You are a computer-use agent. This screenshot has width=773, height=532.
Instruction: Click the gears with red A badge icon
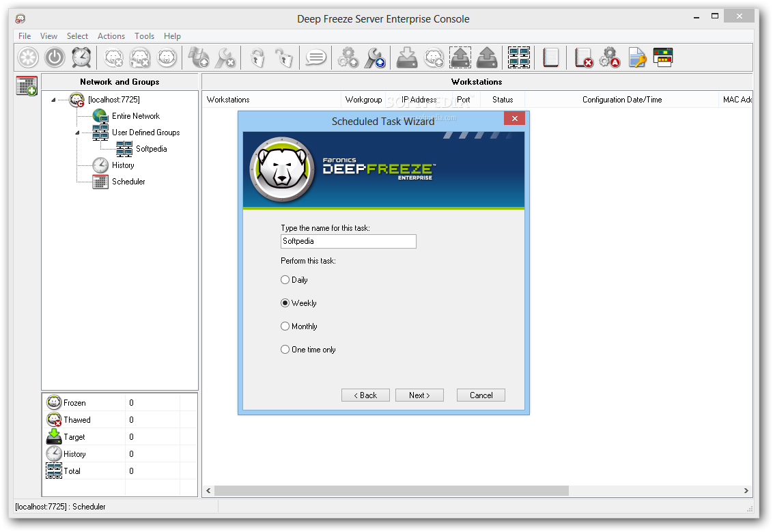pos(610,57)
